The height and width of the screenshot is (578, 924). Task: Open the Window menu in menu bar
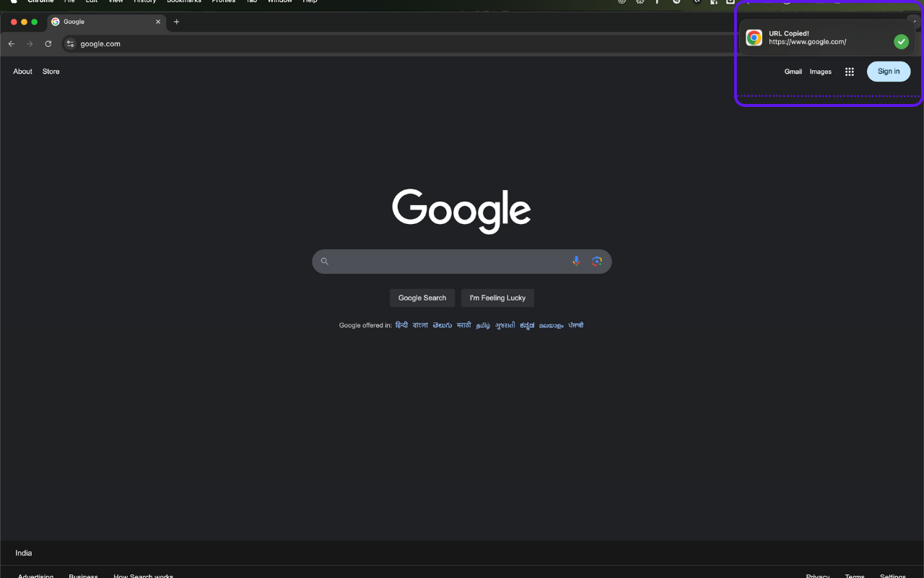click(280, 1)
